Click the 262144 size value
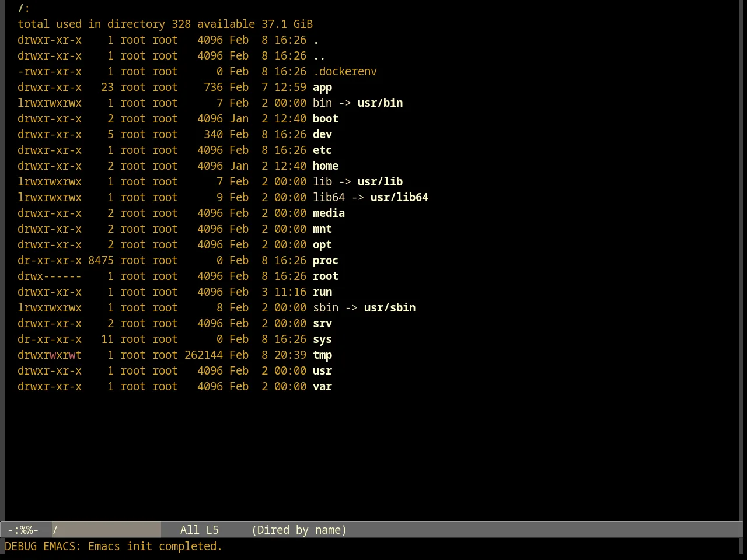This screenshot has width=747, height=560. 204,355
